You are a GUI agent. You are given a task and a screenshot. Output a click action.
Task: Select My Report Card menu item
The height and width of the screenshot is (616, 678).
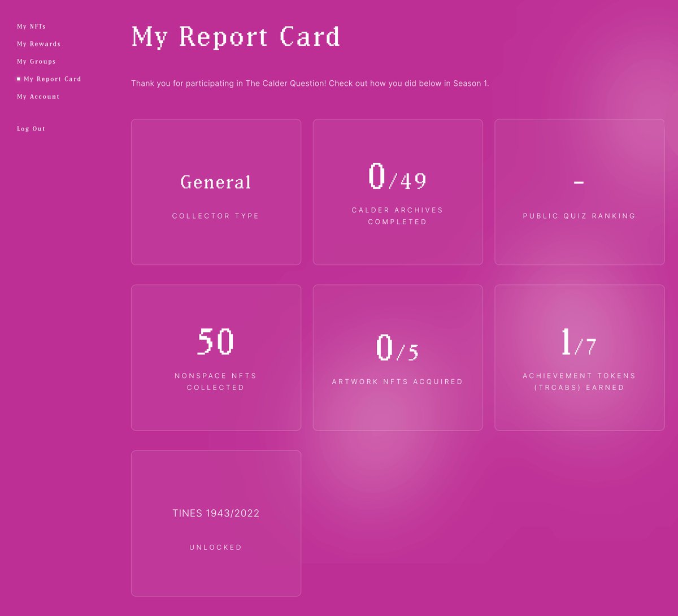click(x=52, y=79)
